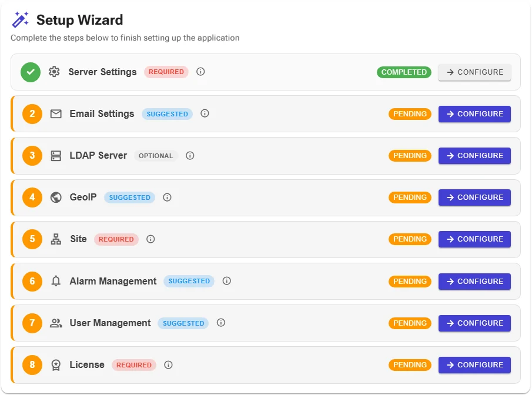Configure Server Settings
Image resolution: width=532 pixels, height=395 pixels.
pyautogui.click(x=474, y=72)
